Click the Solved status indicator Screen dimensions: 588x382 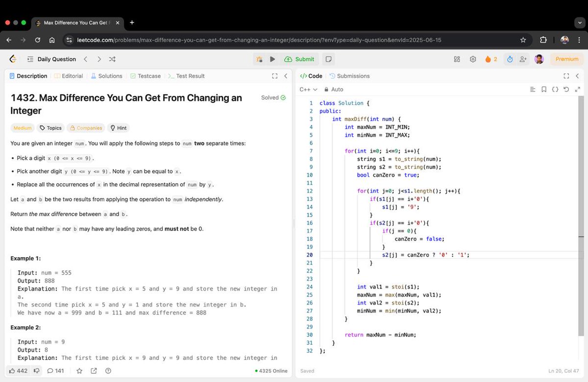273,97
